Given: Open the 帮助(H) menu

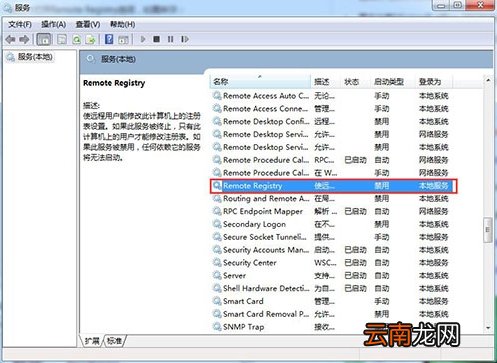Looking at the screenshot, I should pos(122,24).
